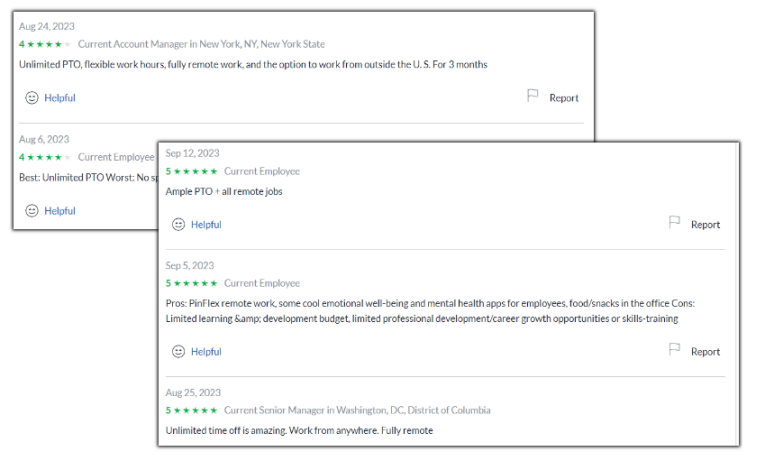
Task: Report the Sep 12, 2023 review
Action: click(705, 224)
